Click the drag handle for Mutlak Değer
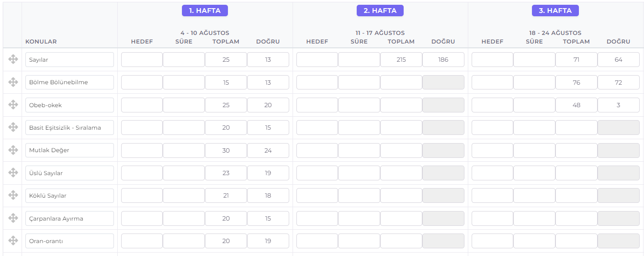644x256 pixels. point(13,150)
